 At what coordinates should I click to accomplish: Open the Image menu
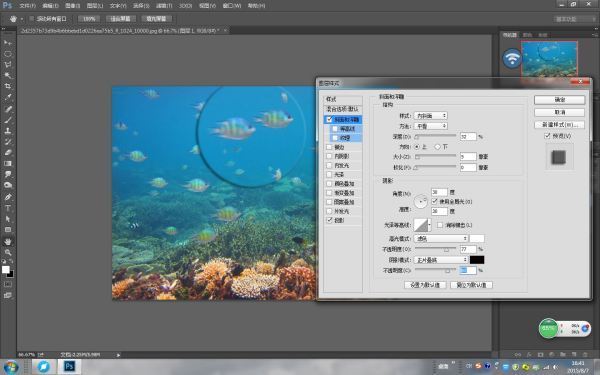point(72,6)
